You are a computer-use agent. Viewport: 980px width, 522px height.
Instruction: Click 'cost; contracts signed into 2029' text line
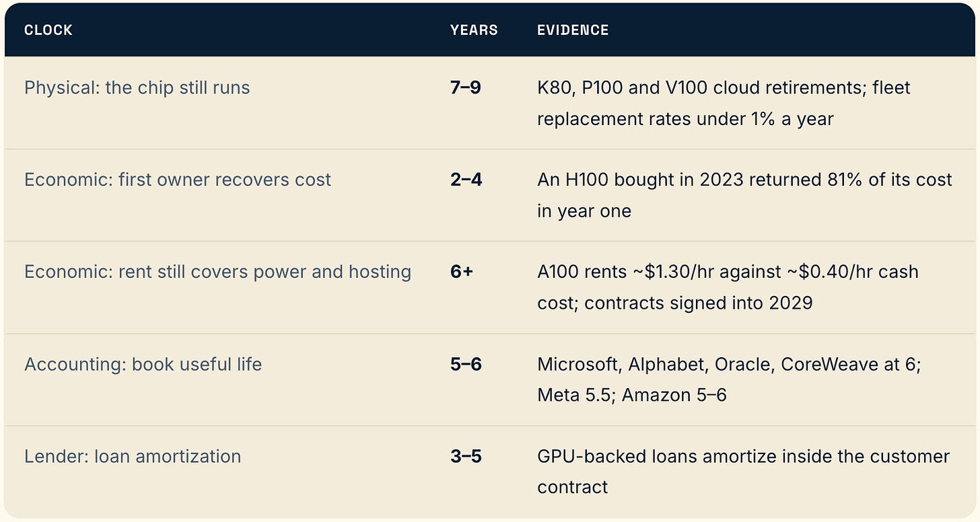point(675,303)
